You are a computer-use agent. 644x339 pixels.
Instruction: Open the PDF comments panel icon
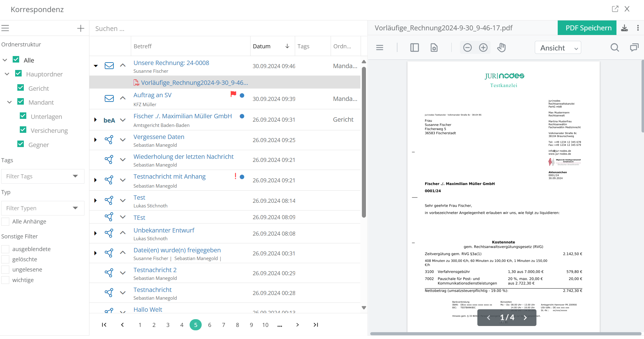(634, 47)
